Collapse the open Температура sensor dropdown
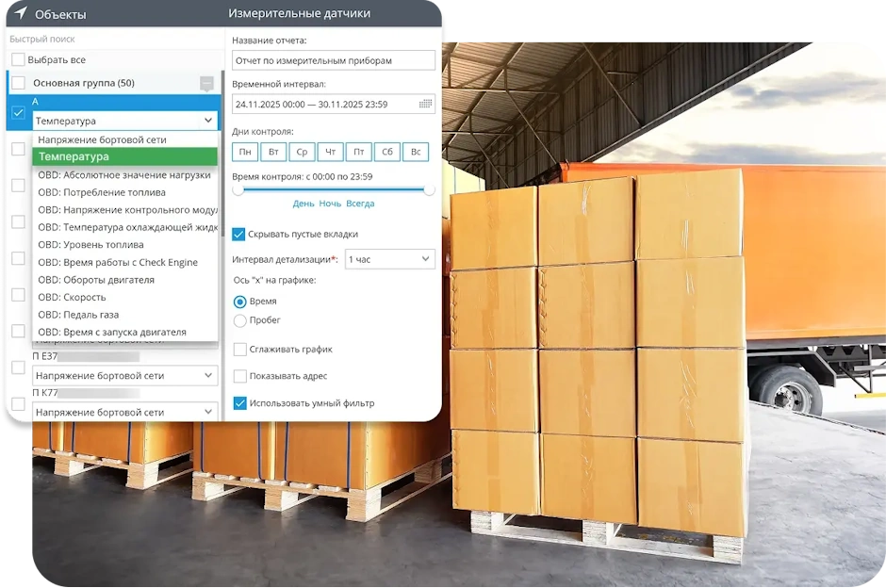Viewport: 886px width, 588px height. pyautogui.click(x=207, y=121)
